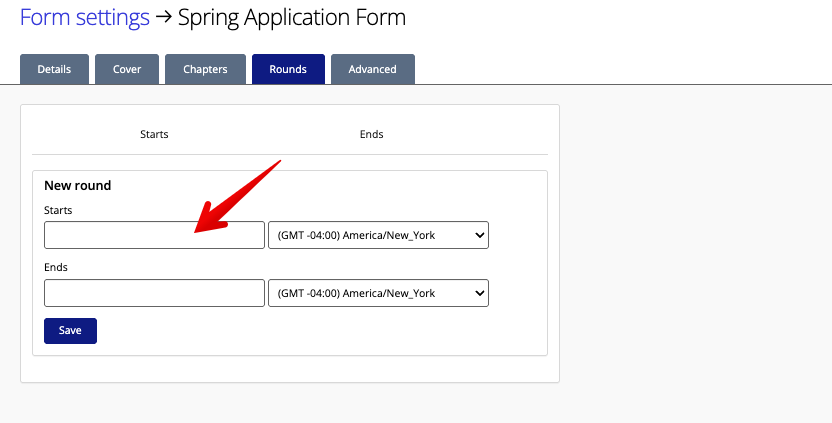Switch to the Details tab
832x423 pixels.
click(54, 69)
